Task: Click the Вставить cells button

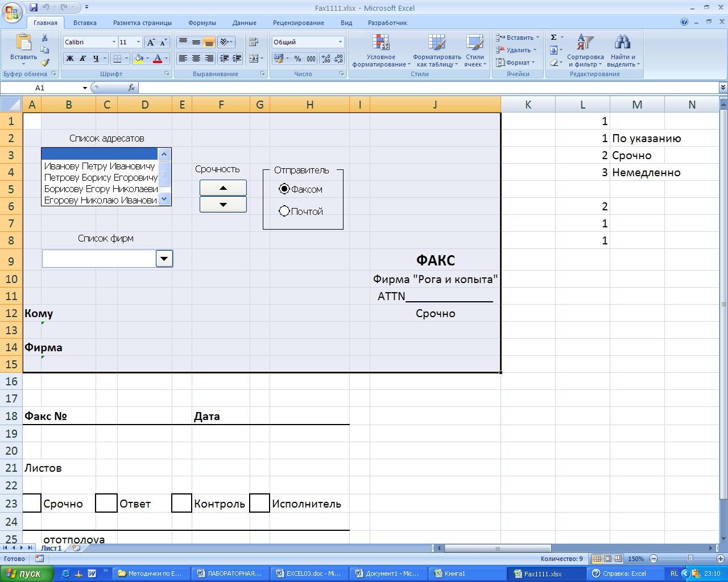Action: 517,38
